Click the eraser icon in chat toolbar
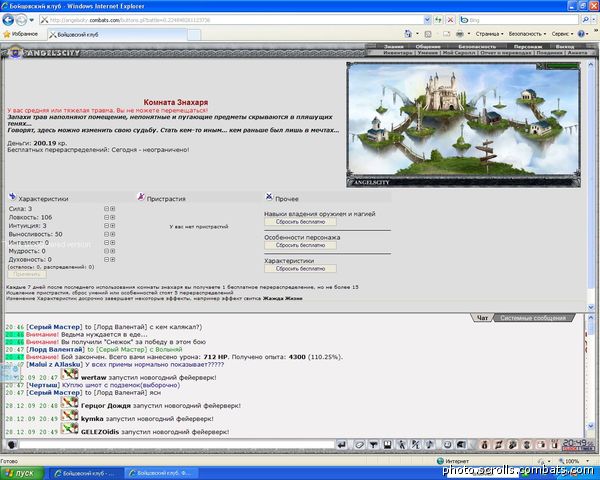The height and width of the screenshot is (480, 600). pos(359,444)
